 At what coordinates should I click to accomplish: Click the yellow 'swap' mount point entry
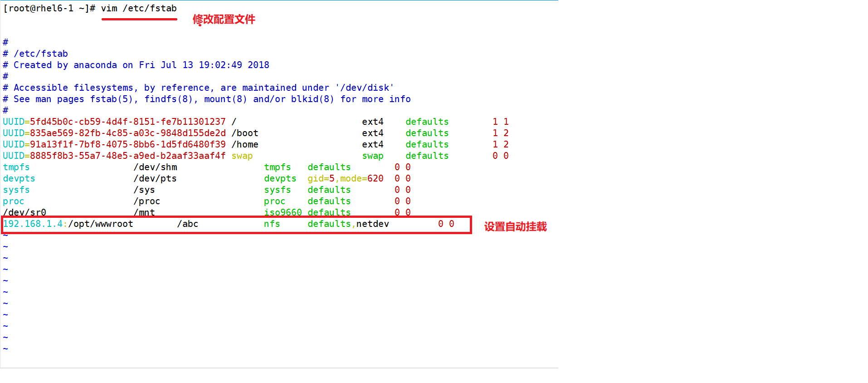point(242,156)
